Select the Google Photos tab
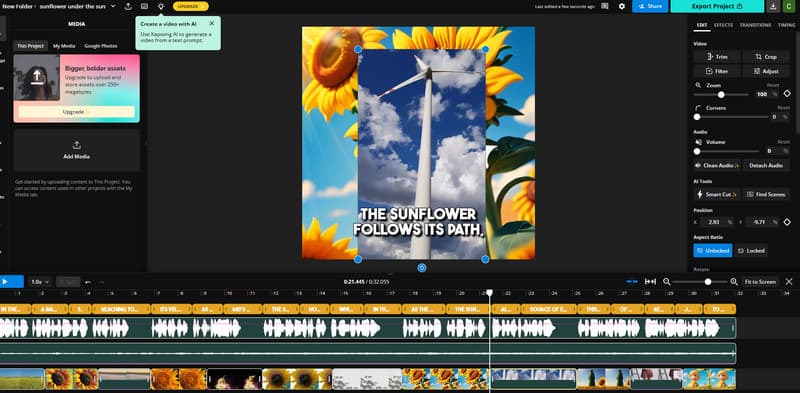This screenshot has height=393, width=800. (101, 46)
